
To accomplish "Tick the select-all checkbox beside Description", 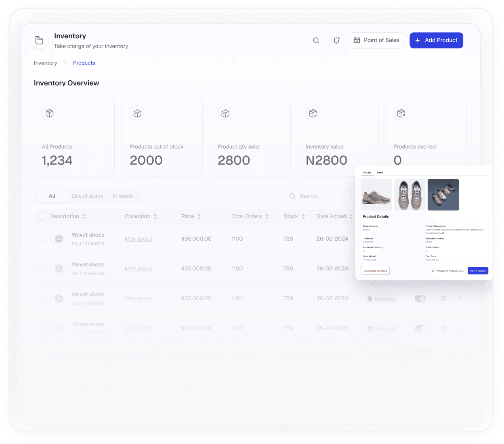I will point(42,216).
